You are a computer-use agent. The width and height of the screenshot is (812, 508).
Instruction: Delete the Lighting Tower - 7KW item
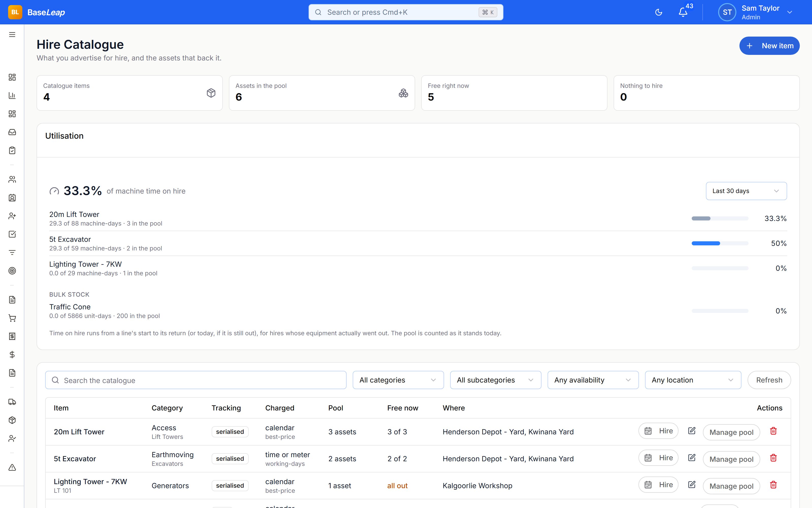(773, 484)
